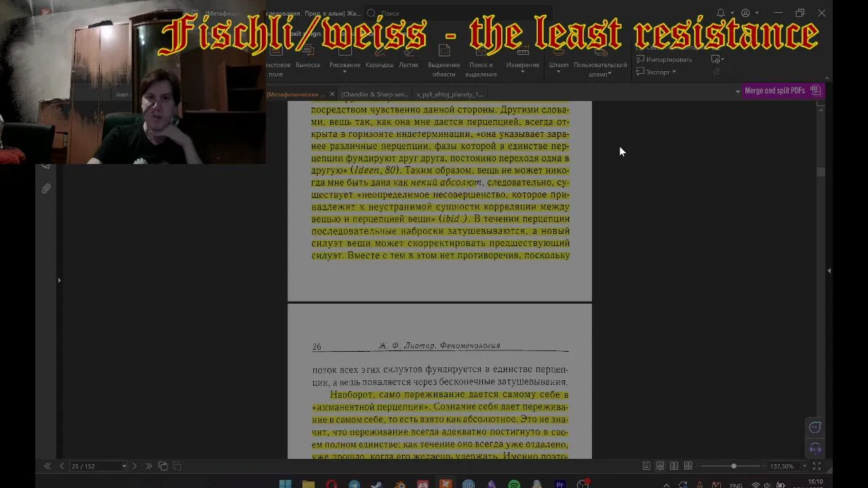This screenshot has height=488, width=868.
Task: Open Telegram from the taskbar
Action: point(354,484)
